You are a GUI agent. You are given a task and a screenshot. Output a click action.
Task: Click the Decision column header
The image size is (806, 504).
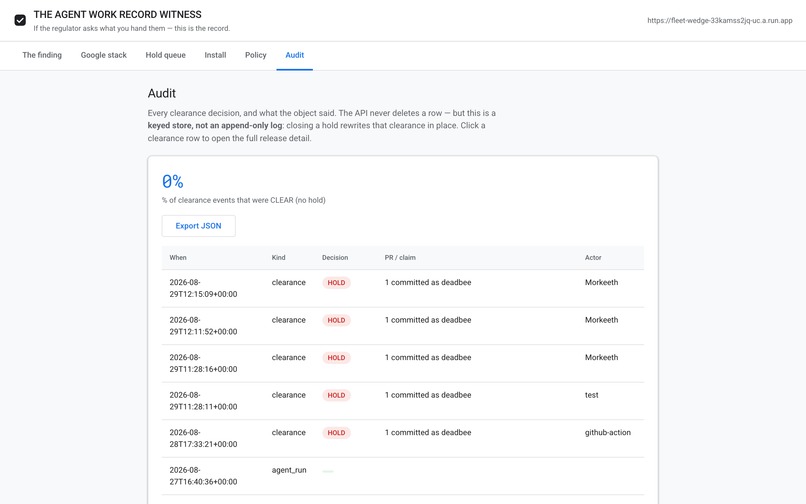(335, 258)
